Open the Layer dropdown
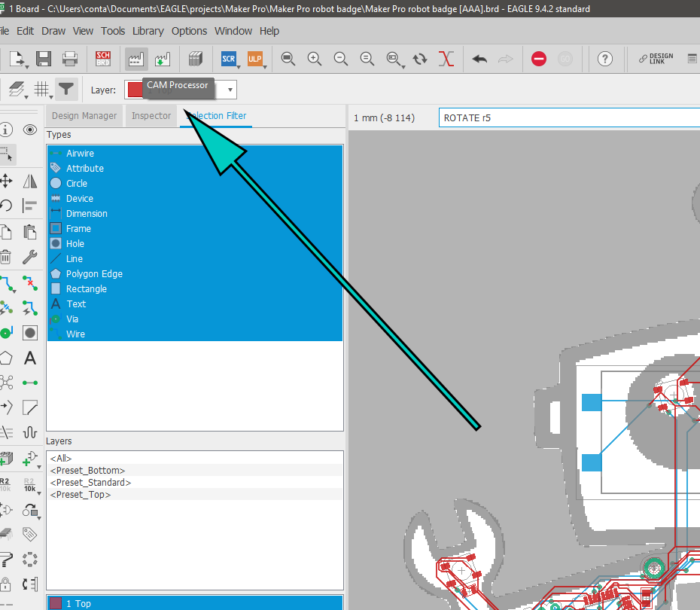The height and width of the screenshot is (610, 700). point(230,90)
